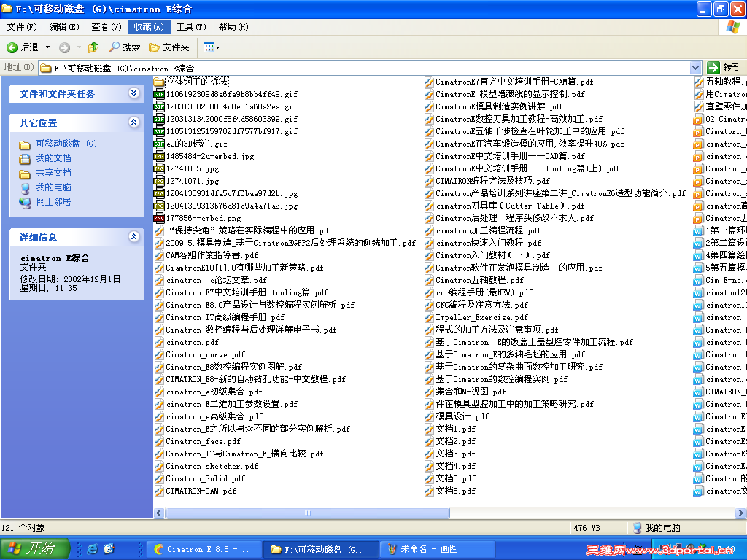Select 12741071.jpg file name

click(x=193, y=181)
